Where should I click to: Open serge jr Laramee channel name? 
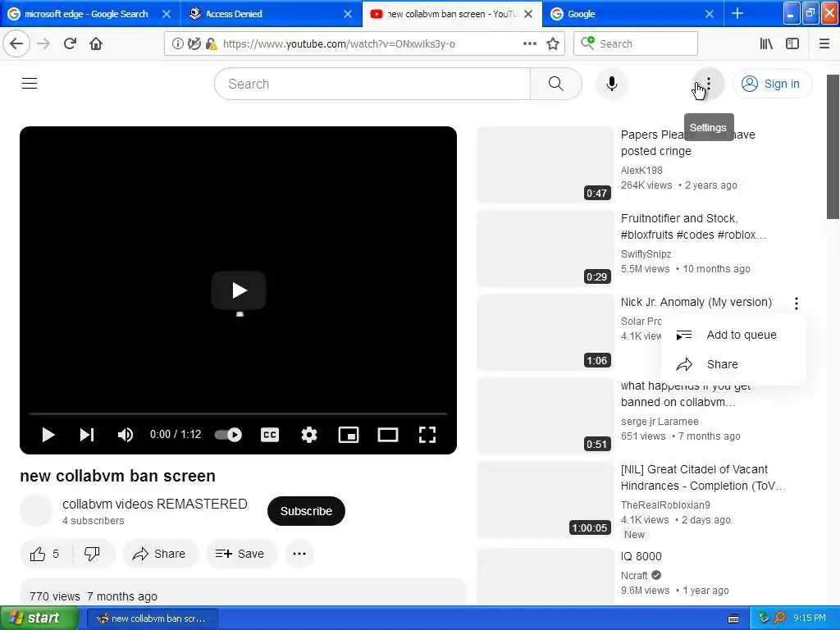click(x=660, y=422)
